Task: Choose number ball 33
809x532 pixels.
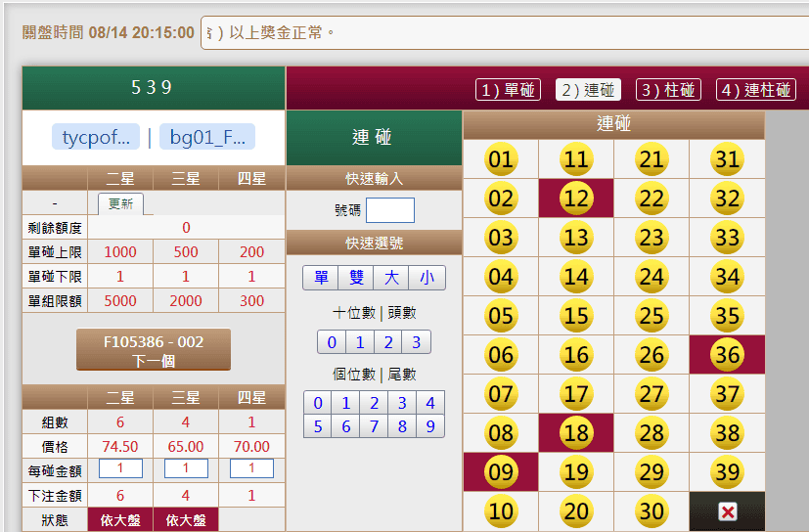Action: [727, 238]
